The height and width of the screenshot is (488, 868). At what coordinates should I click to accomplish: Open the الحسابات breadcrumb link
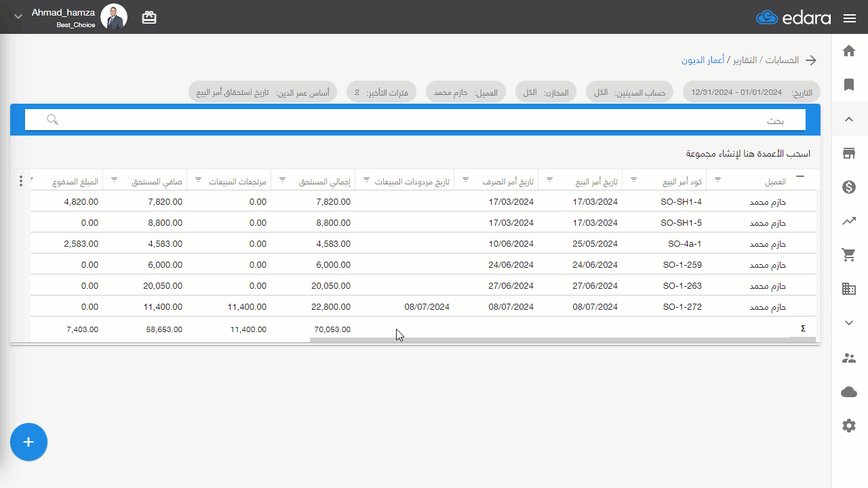pyautogui.click(x=783, y=60)
